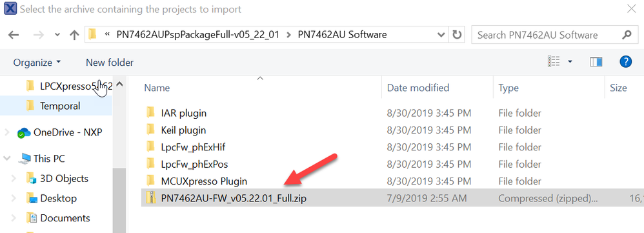Collapse the This PC tree node

click(6, 158)
